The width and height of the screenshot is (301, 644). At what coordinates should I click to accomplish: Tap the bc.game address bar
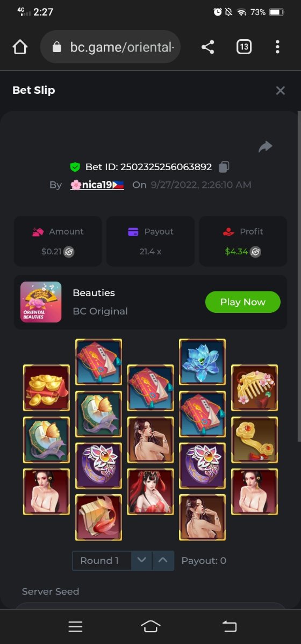click(x=111, y=47)
